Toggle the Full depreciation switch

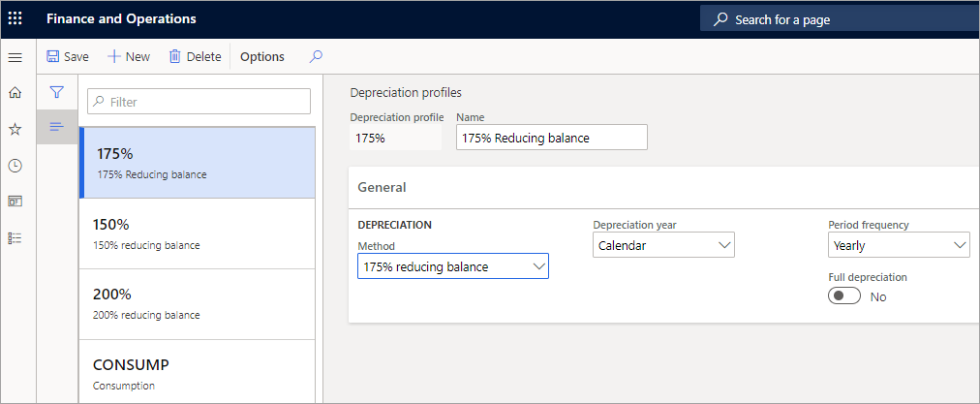[844, 296]
